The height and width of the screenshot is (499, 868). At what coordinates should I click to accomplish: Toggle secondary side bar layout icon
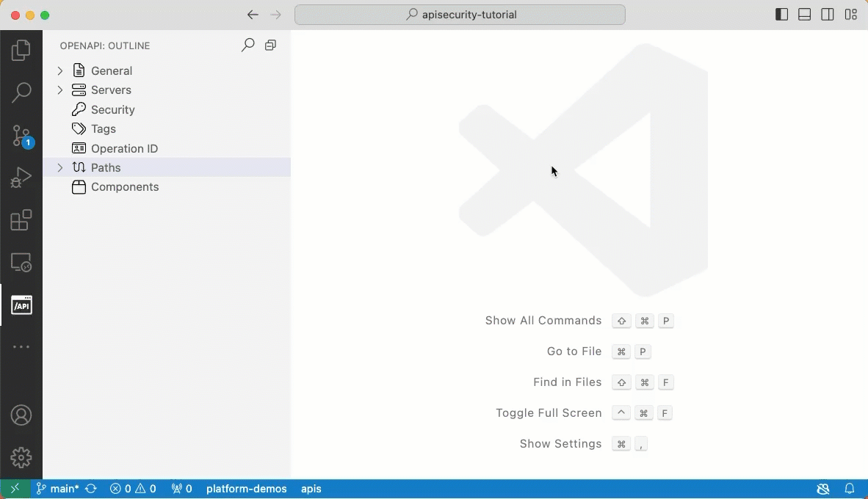point(828,15)
